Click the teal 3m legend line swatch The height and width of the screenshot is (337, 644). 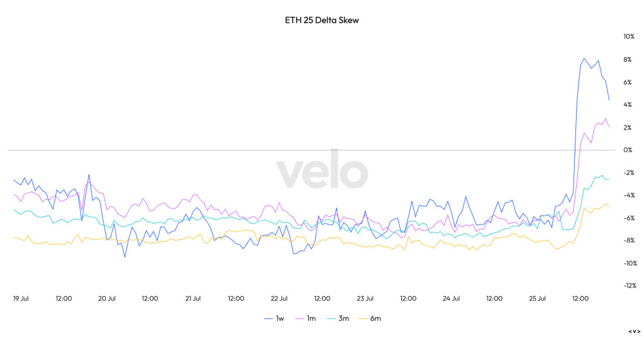[331, 318]
